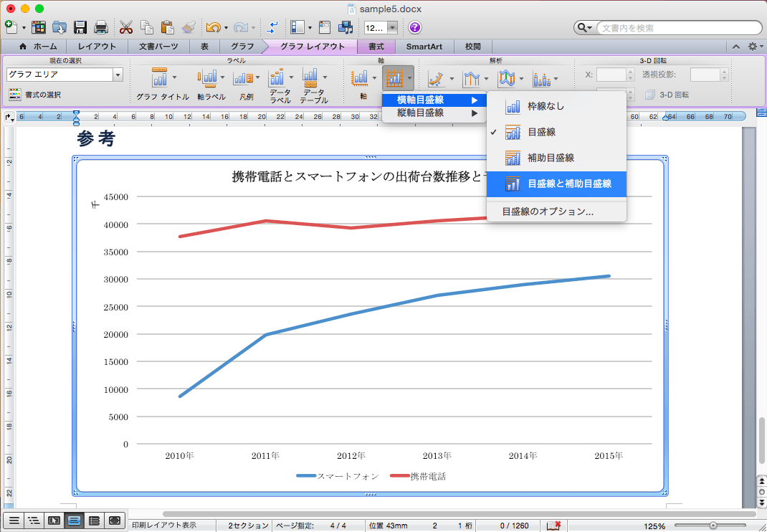Image resolution: width=767 pixels, height=532 pixels.
Task: Click the Data Table icon
Action: pyautogui.click(x=310, y=77)
